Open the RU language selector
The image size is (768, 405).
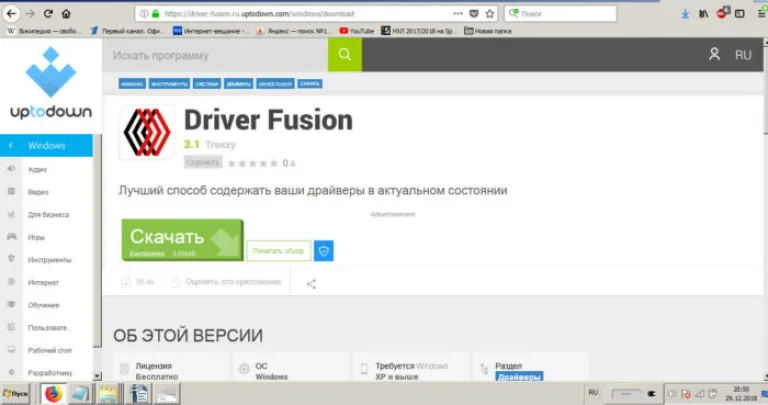coord(743,55)
